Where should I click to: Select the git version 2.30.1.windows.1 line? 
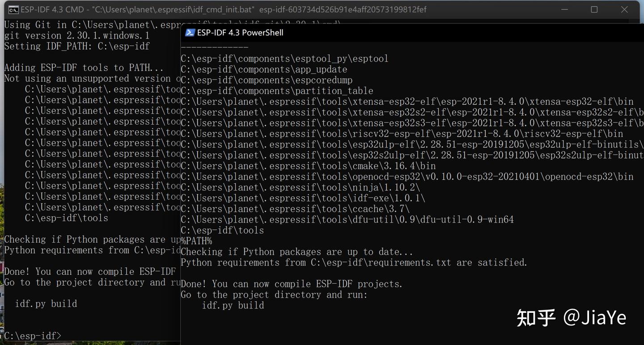76,35
